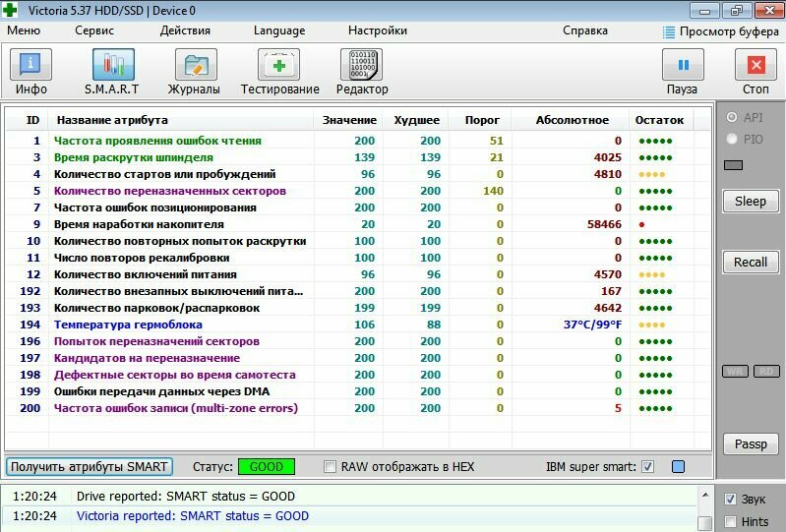Click the WR indicator
This screenshot has height=532, width=786.
735,371
